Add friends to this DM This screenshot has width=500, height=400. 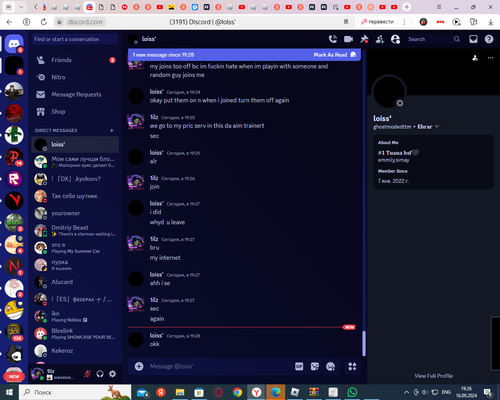coord(380,39)
